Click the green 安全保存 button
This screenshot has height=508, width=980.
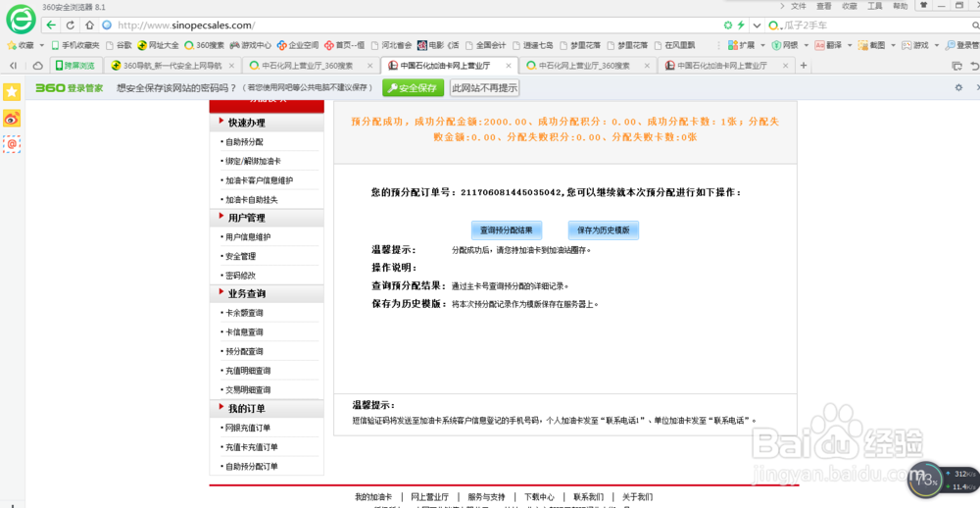pyautogui.click(x=414, y=88)
